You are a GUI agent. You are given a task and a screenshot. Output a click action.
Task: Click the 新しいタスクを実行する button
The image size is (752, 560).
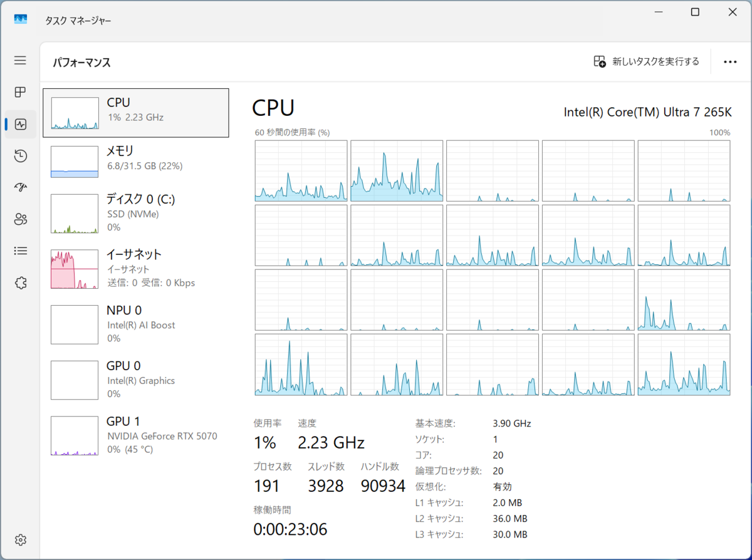pyautogui.click(x=646, y=61)
